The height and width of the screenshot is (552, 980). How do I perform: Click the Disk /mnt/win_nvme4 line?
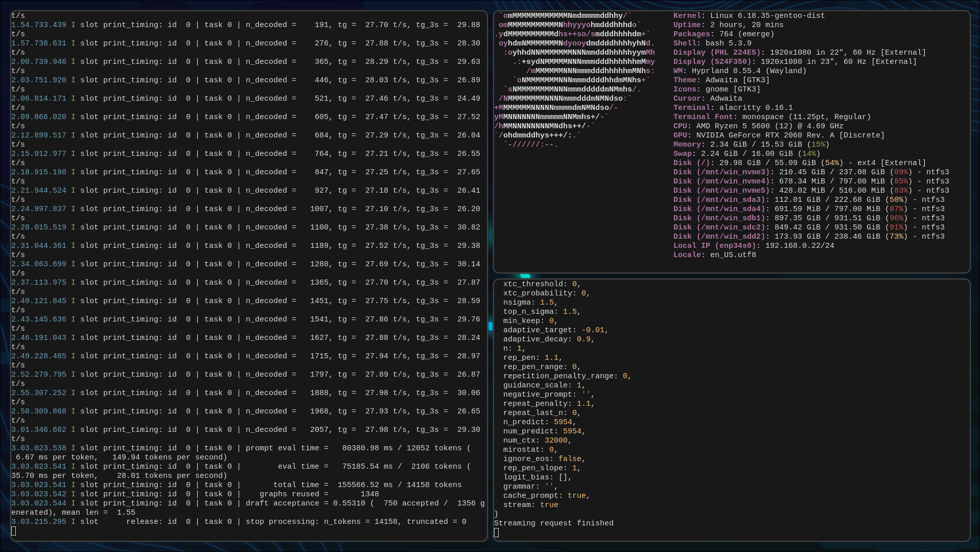pos(811,181)
